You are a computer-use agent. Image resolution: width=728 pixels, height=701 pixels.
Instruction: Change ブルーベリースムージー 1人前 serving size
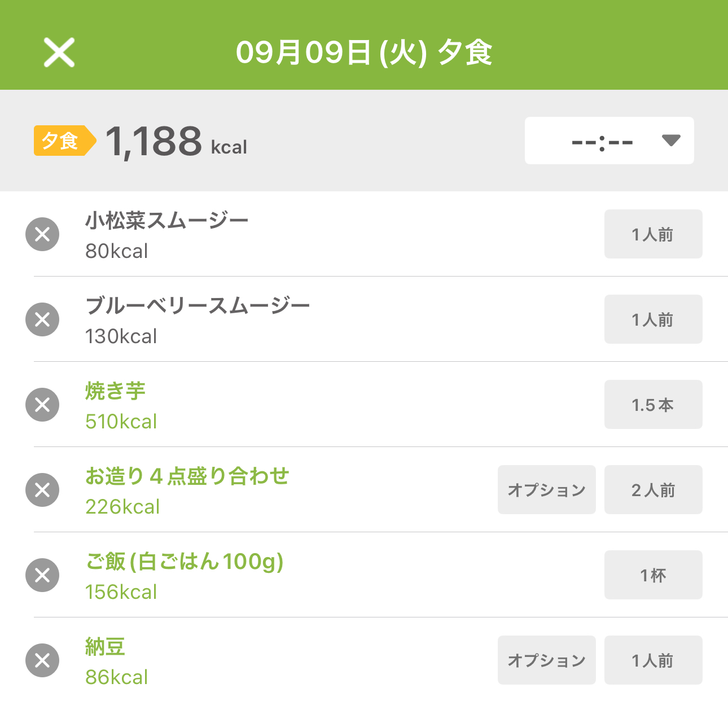pos(654,319)
